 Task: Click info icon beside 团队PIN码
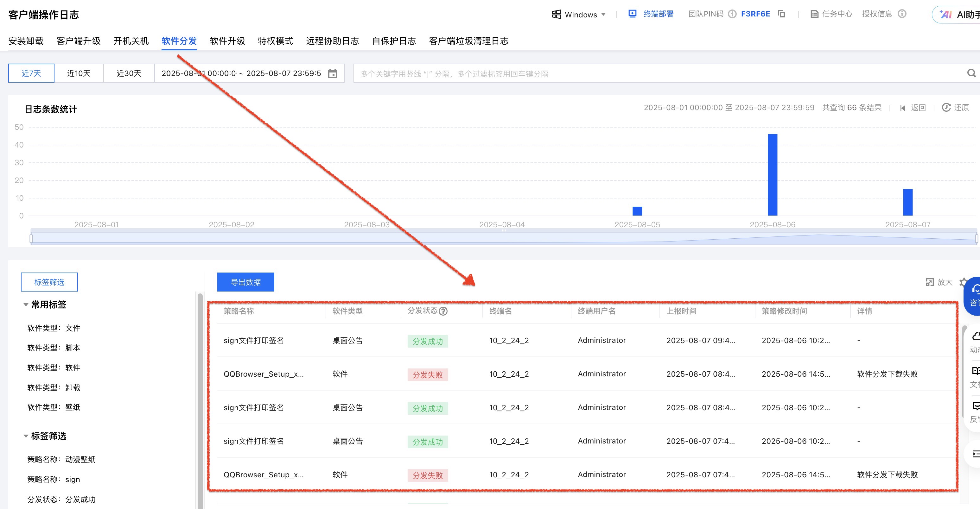click(x=732, y=14)
